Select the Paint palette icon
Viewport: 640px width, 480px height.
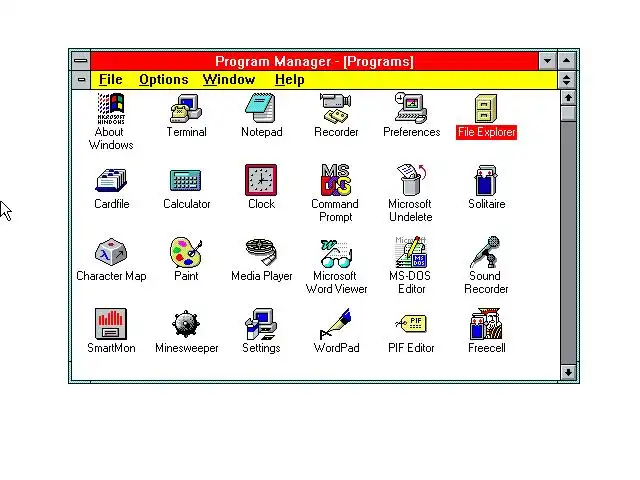186,252
